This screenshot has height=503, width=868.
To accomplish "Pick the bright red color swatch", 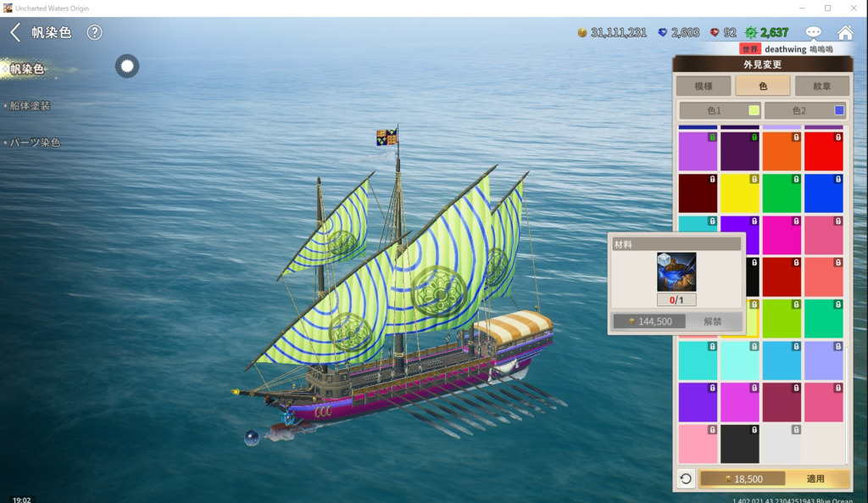I will (824, 151).
